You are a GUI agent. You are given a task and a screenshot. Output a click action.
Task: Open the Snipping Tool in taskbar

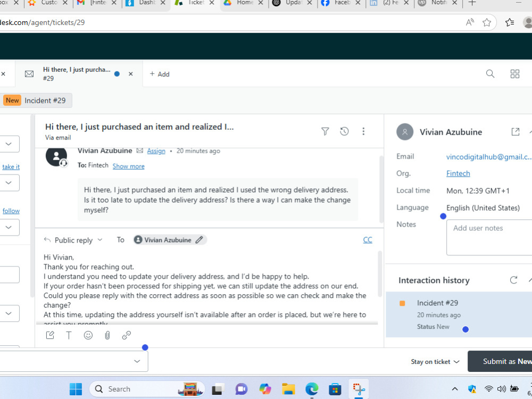point(359,389)
